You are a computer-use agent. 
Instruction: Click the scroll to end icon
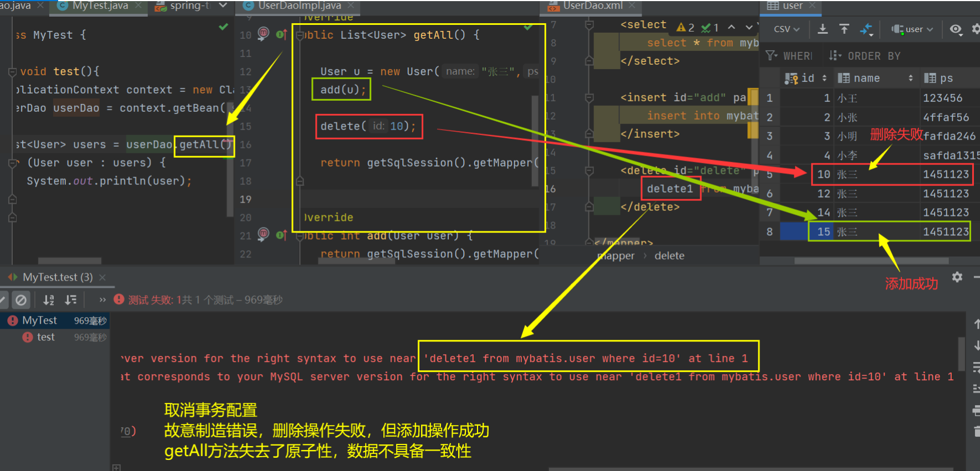(976, 389)
